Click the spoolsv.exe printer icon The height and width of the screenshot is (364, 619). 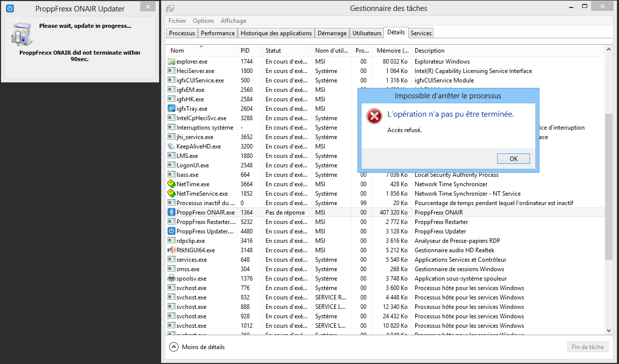[172, 279]
